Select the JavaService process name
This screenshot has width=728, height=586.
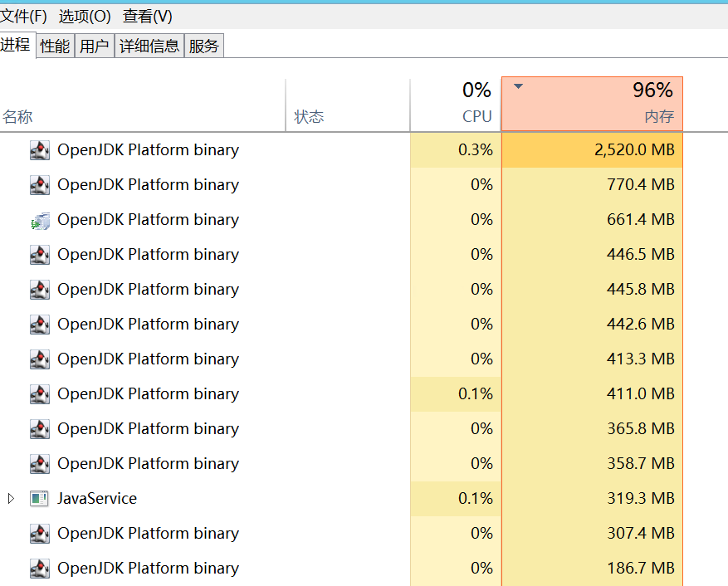pyautogui.click(x=97, y=498)
